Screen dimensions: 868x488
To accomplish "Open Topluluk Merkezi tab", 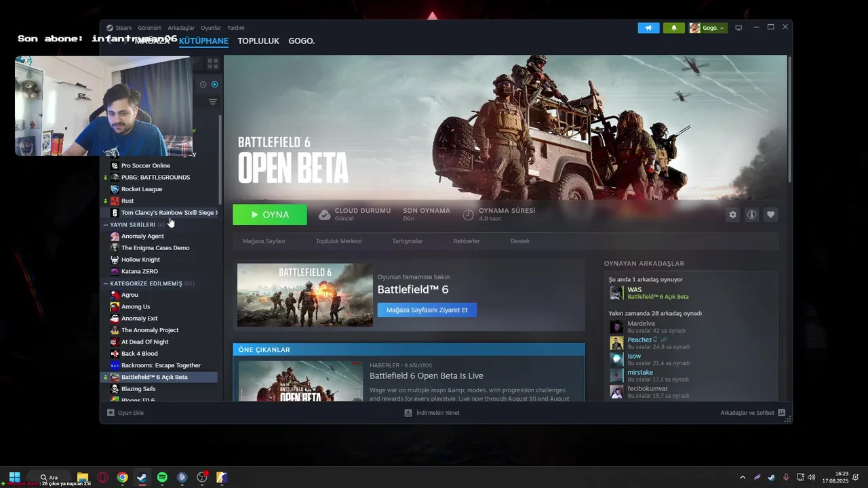I will point(338,241).
